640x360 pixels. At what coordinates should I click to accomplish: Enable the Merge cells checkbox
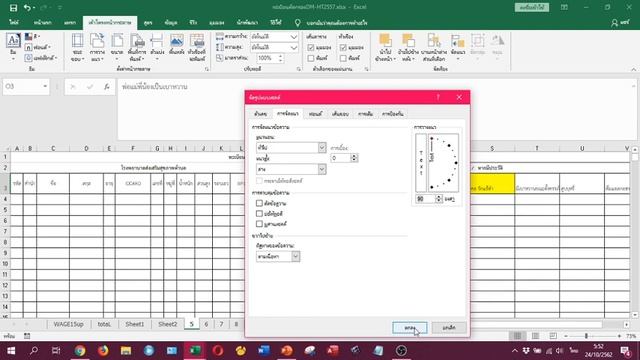tap(259, 224)
